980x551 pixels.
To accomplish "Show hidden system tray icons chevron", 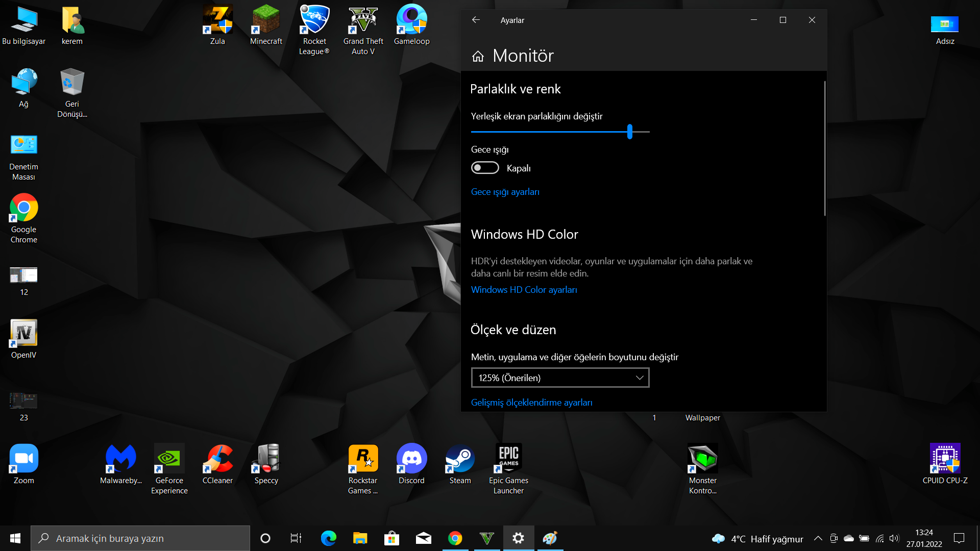I will click(x=818, y=538).
